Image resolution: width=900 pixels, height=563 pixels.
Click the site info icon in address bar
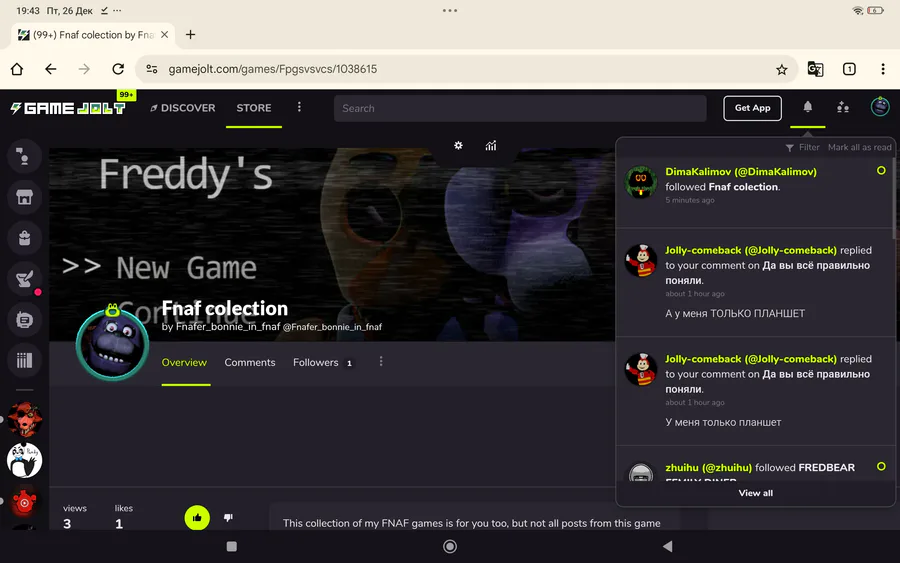(152, 69)
